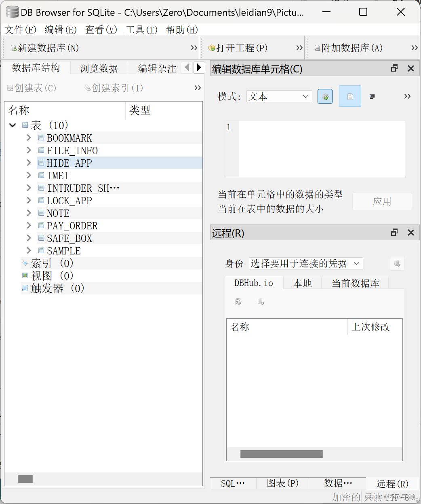Open the 身份 credential dropdown

tap(306, 264)
